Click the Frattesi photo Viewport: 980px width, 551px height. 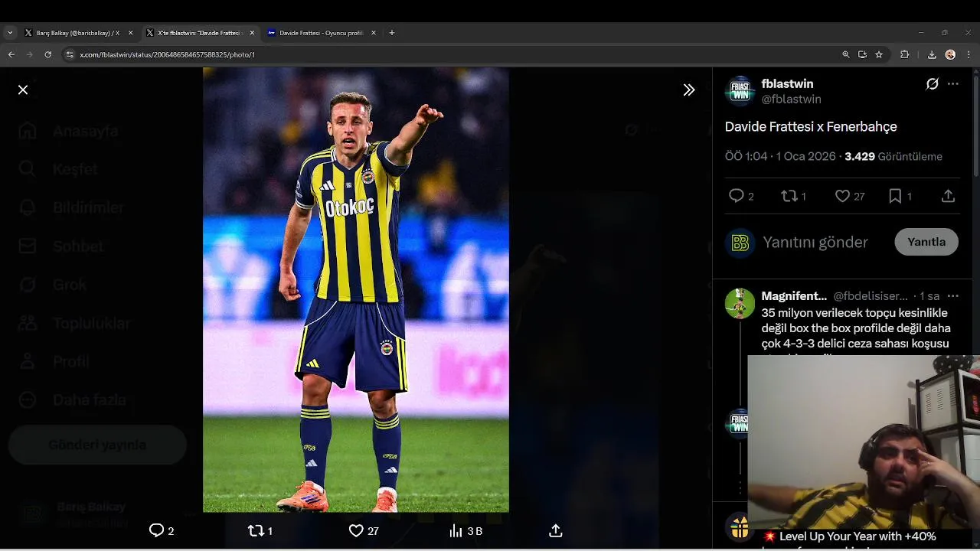(356, 289)
